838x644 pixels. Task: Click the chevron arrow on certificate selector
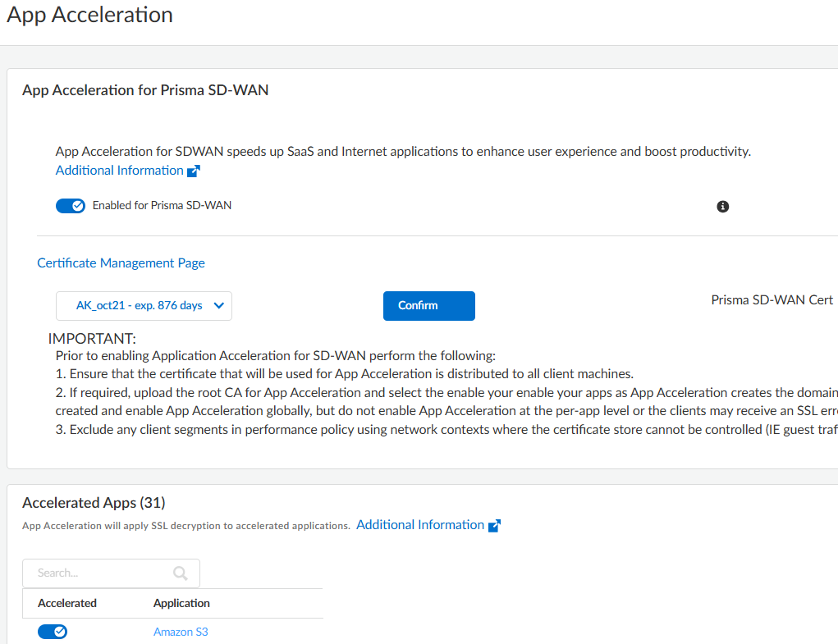click(218, 306)
